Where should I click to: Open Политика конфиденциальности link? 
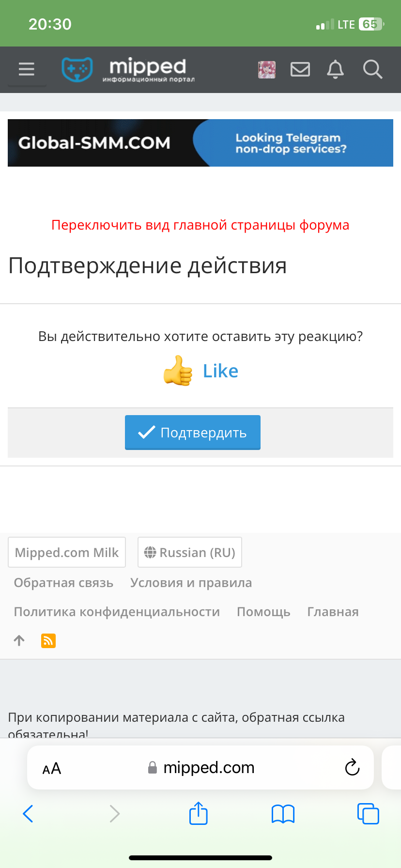click(117, 612)
